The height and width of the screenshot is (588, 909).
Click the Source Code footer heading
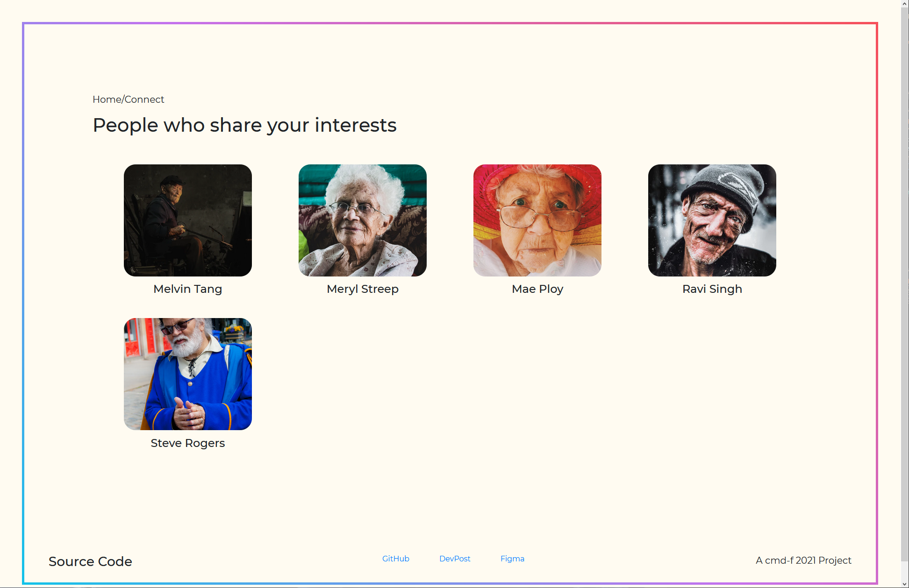[90, 561]
